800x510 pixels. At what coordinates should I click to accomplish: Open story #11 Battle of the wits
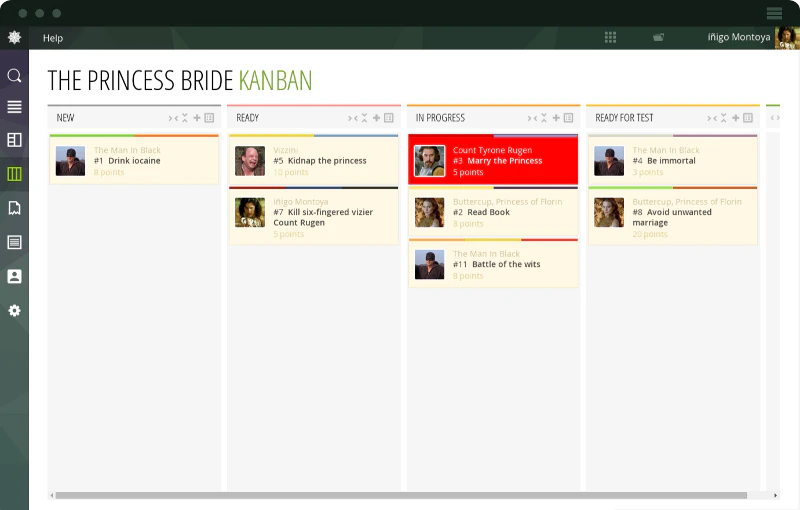click(x=496, y=264)
